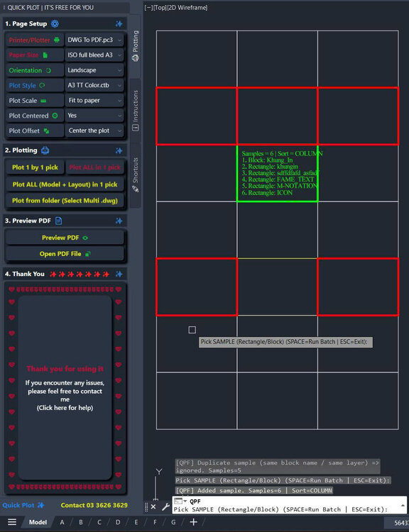Click the Page Setup gear icon
Image resolution: width=409 pixels, height=532 pixels.
click(x=55, y=23)
